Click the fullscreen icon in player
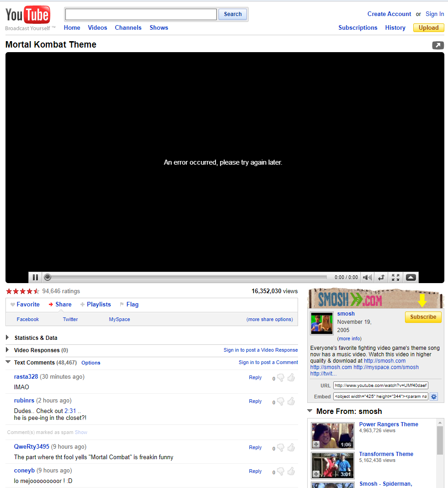The image size is (448, 488). coord(395,277)
